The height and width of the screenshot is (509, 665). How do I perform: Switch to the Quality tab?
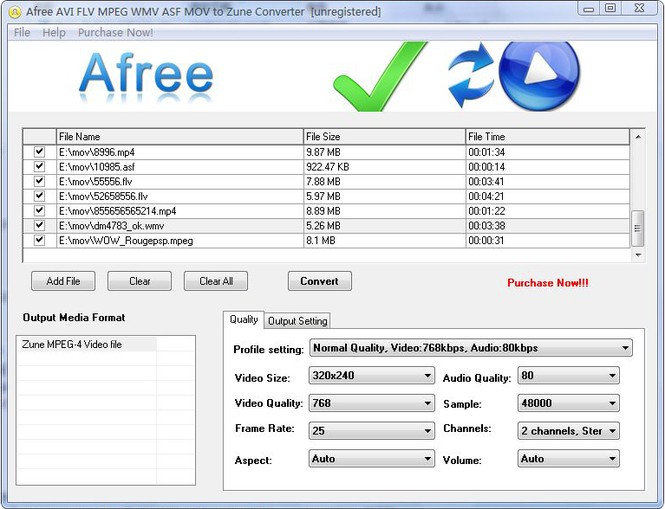pyautogui.click(x=244, y=319)
